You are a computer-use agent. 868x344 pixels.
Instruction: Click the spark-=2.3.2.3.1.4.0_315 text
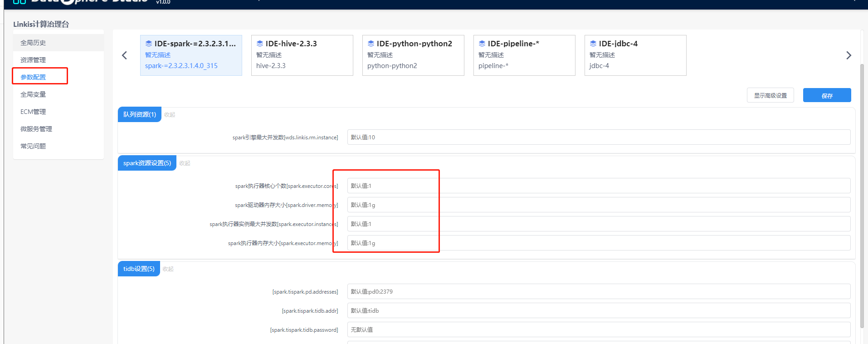(181, 66)
